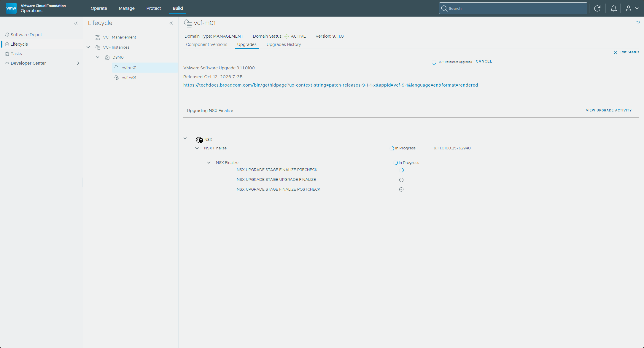Expand the Developer Center submenu arrow
Viewport: 644px width, 348px height.
point(78,63)
